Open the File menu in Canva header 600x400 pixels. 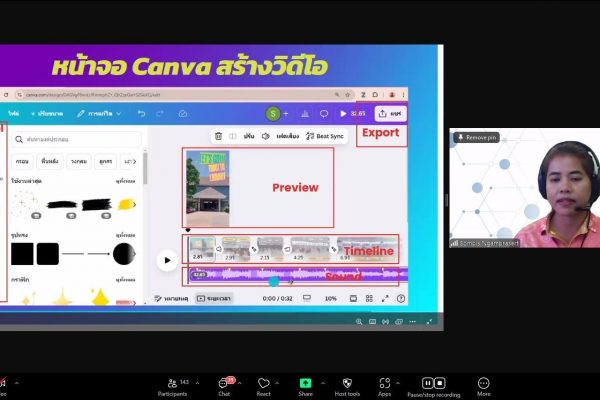coord(13,114)
